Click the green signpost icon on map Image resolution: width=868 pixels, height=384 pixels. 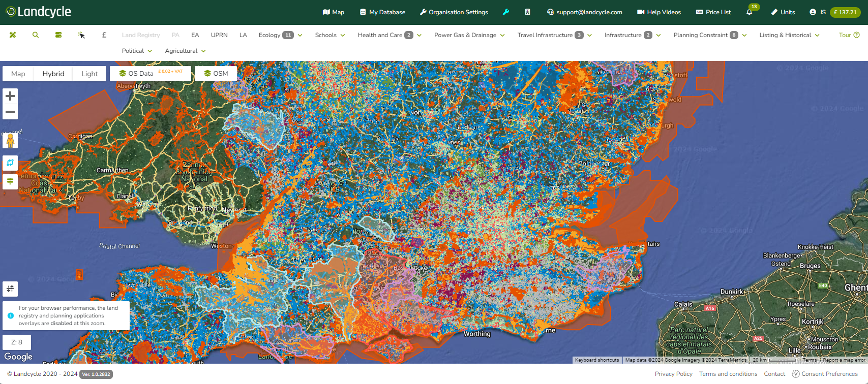click(x=10, y=181)
